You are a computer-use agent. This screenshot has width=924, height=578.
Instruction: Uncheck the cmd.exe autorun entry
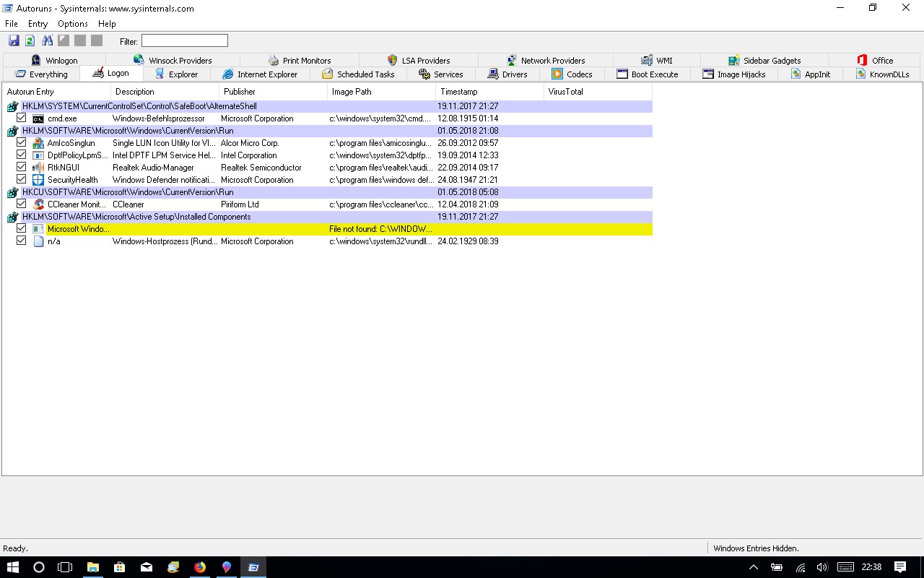[x=22, y=118]
